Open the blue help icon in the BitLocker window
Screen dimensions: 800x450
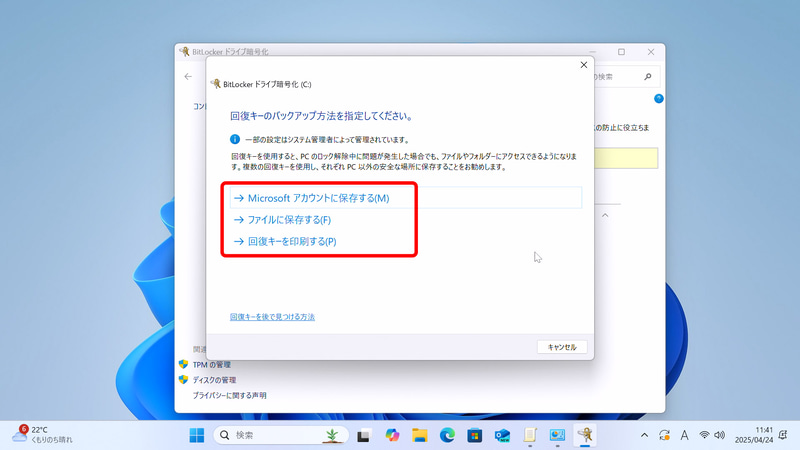coord(659,98)
